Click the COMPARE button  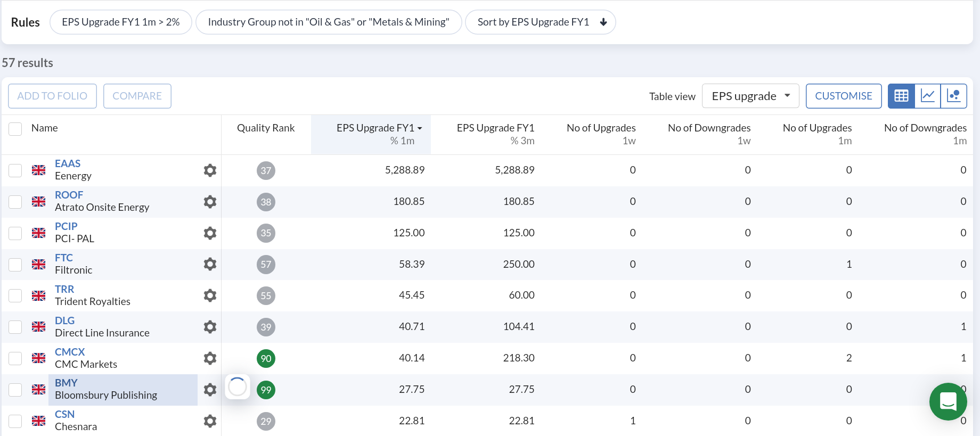(x=137, y=96)
